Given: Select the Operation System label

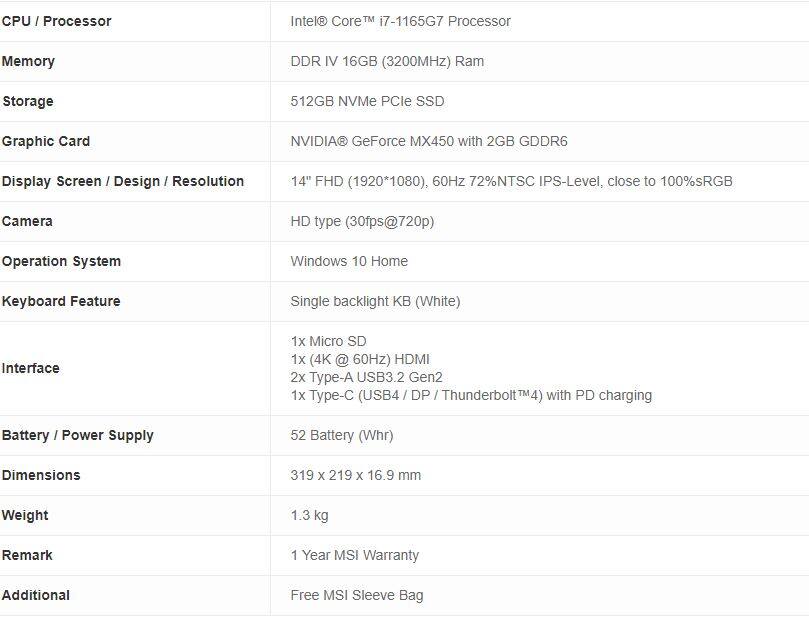Looking at the screenshot, I should (62, 261).
